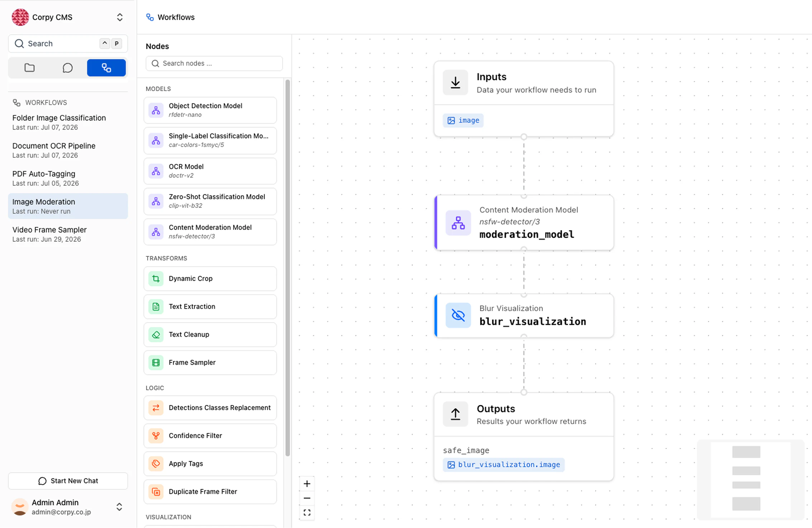The height and width of the screenshot is (528, 812).
Task: Click the Text Extraction icon
Action: pyautogui.click(x=156, y=306)
